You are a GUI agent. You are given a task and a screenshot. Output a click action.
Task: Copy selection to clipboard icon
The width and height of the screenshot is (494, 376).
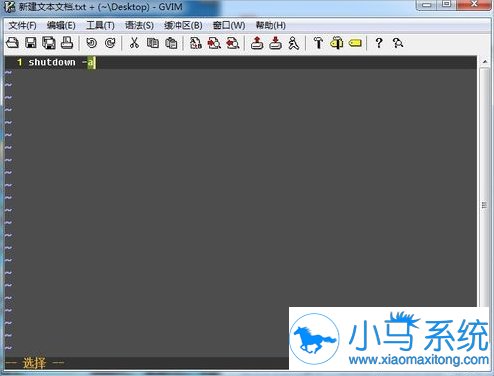point(153,43)
